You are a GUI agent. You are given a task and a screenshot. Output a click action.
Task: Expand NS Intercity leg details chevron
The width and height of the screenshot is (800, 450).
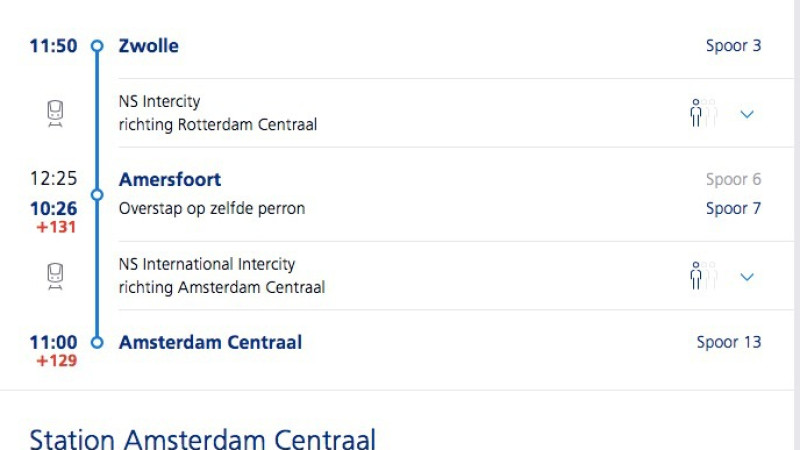click(746, 114)
